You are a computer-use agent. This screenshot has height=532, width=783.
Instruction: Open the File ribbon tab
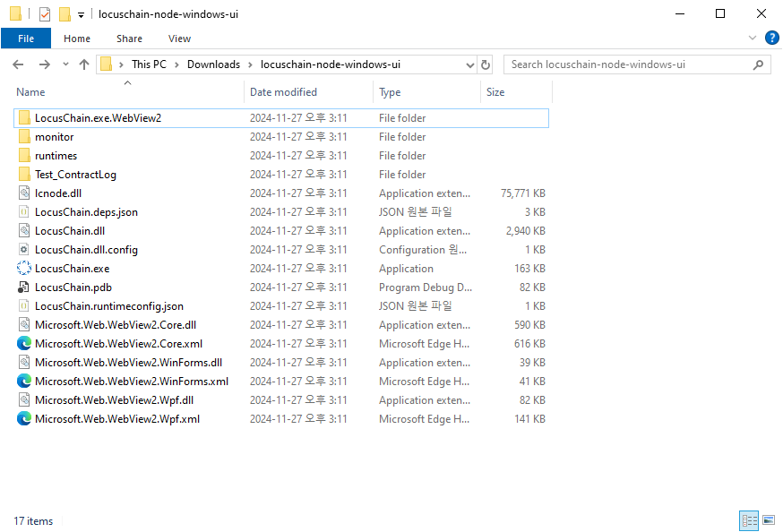click(x=26, y=39)
